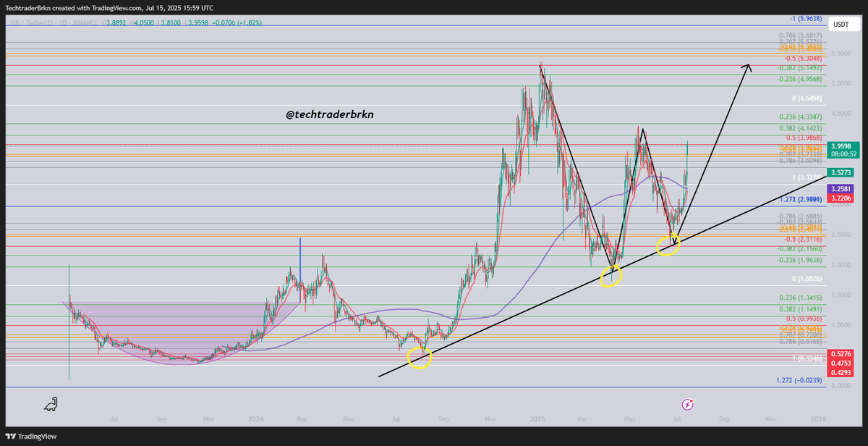Click the Fib label -0.5 (5.3048)
Screen dimensions: 868x446
point(801,58)
